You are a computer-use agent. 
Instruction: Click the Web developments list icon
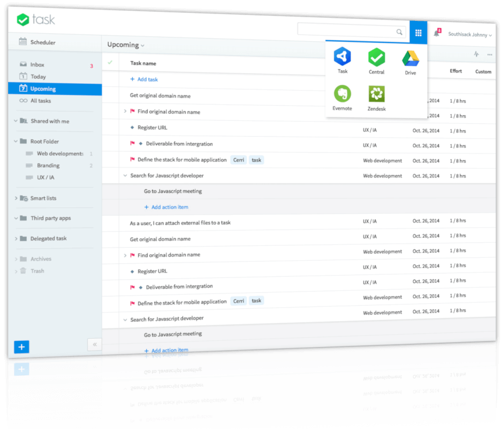click(29, 153)
